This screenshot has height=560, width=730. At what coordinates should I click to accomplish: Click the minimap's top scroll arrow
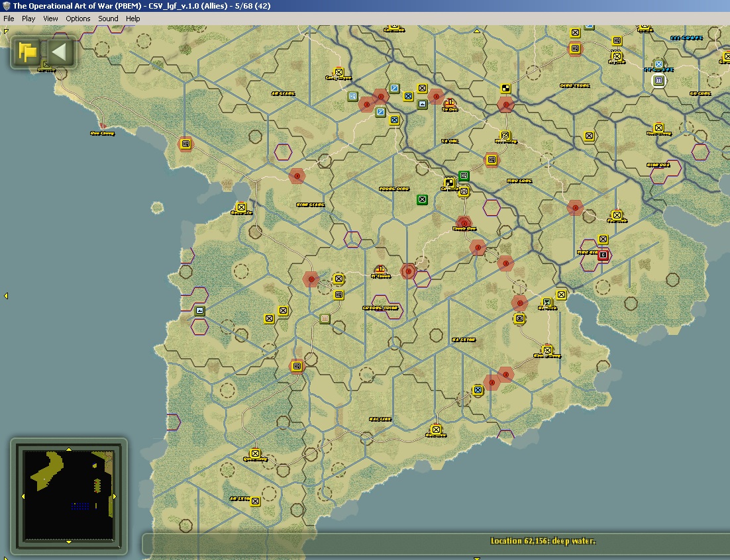click(x=69, y=449)
